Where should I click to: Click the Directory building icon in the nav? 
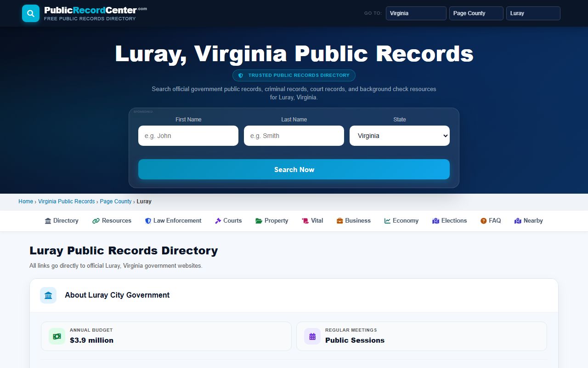[x=48, y=221]
